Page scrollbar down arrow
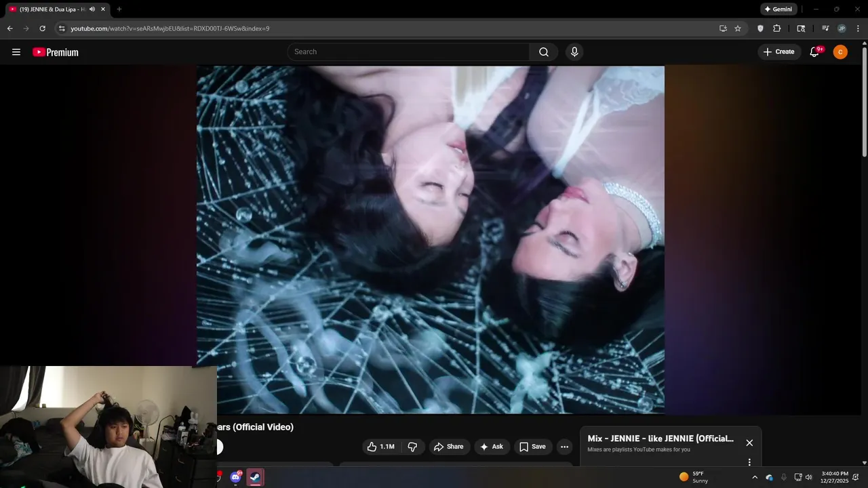 point(864,463)
